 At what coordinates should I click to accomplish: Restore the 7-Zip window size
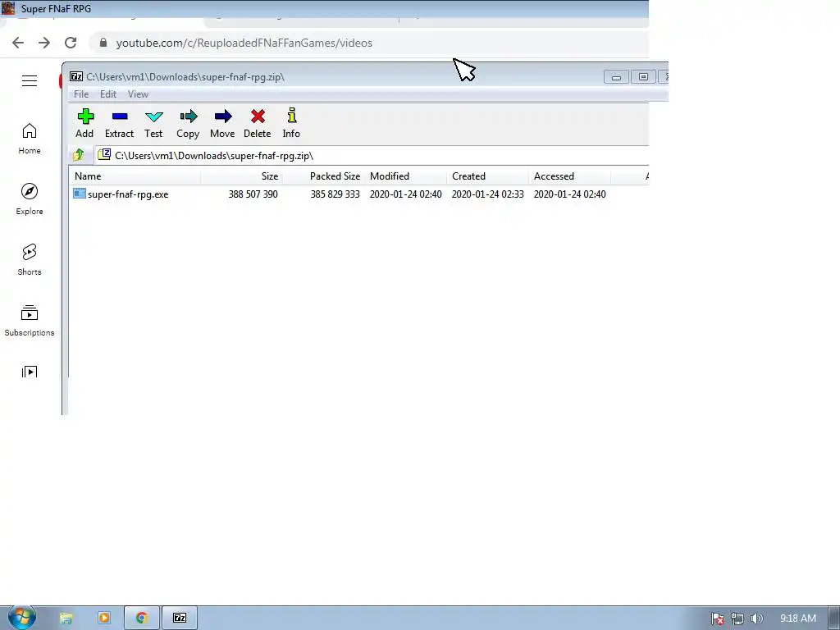click(x=643, y=77)
